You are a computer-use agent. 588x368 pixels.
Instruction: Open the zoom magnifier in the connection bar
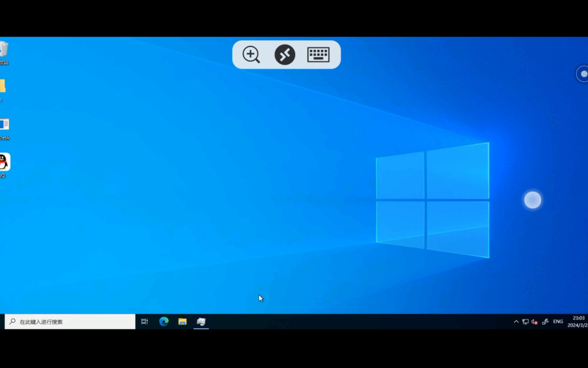click(x=251, y=55)
